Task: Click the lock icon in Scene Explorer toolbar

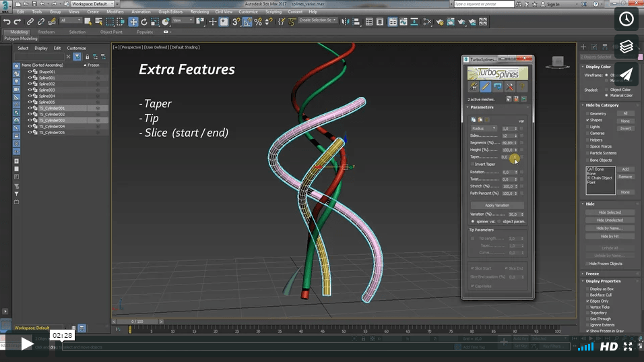Action: click(x=87, y=57)
